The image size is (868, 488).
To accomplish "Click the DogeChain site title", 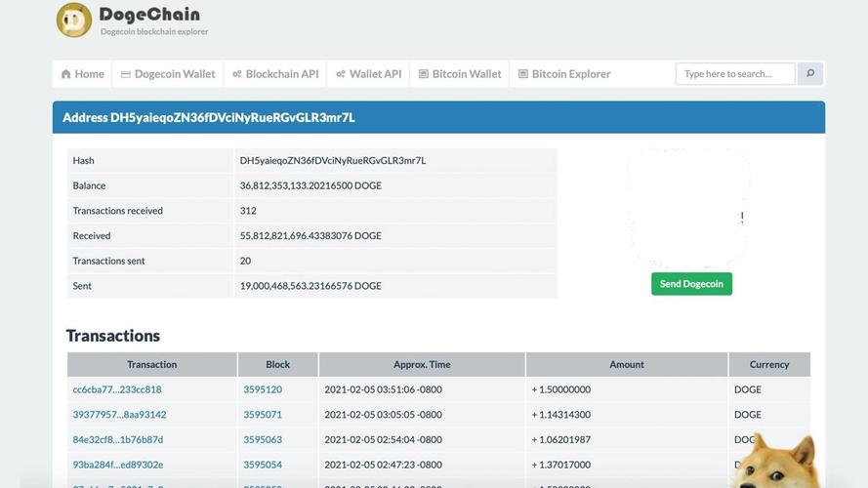I will tap(149, 15).
